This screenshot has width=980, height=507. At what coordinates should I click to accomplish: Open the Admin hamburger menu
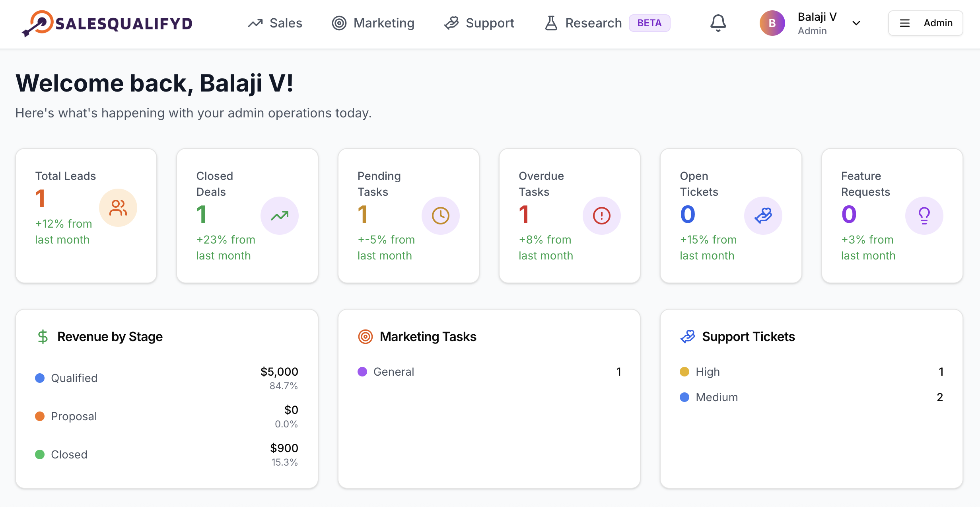pos(926,23)
